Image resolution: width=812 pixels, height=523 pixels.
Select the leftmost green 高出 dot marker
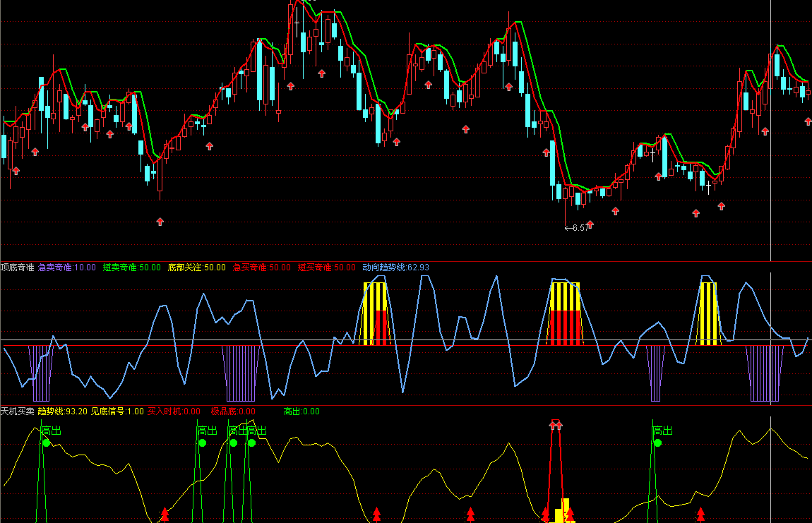tap(47, 443)
